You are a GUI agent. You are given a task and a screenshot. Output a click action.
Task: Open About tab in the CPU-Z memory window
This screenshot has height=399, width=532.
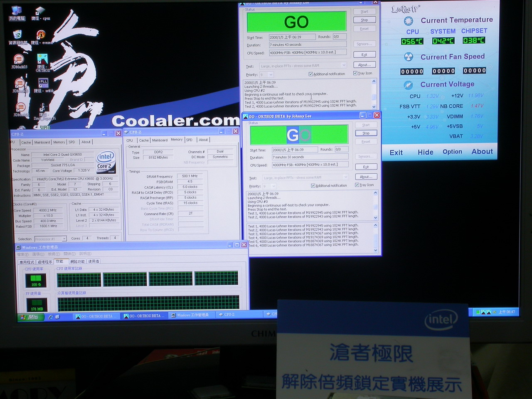click(x=203, y=140)
